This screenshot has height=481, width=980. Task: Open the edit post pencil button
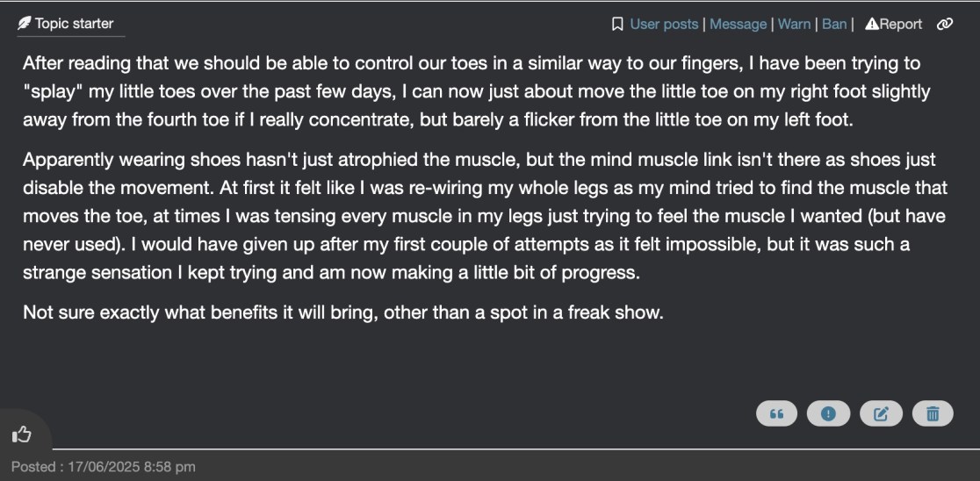[x=881, y=413]
